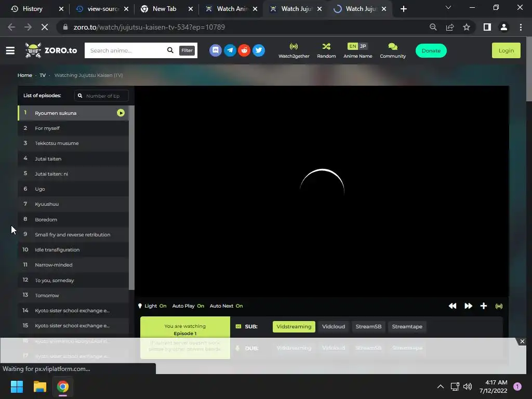The width and height of the screenshot is (532, 399).
Task: Select SUB Vidcloud server
Action: coord(334,326)
